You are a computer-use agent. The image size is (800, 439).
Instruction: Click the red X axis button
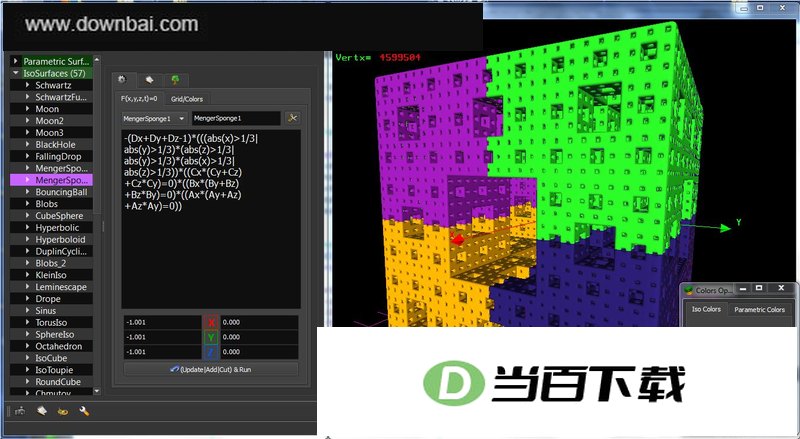(211, 322)
